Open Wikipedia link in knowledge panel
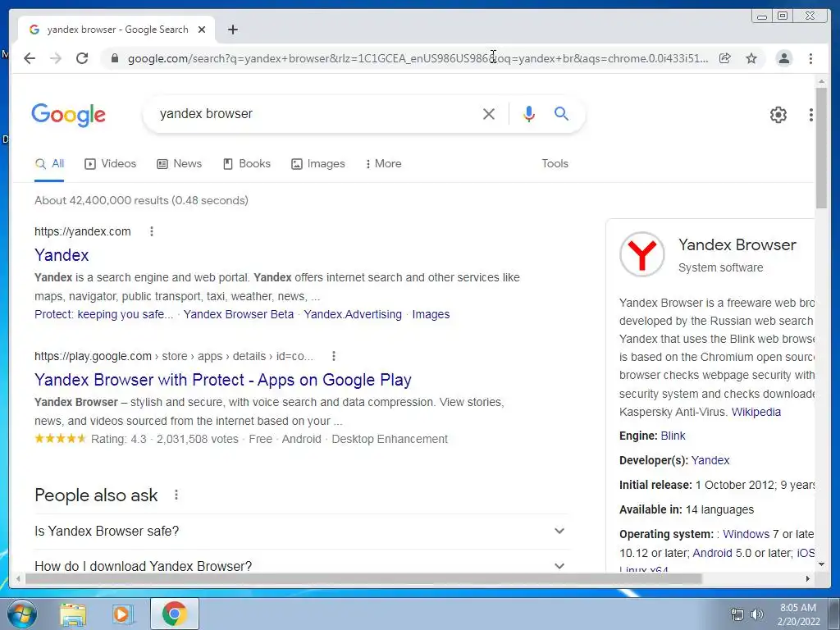 756,412
